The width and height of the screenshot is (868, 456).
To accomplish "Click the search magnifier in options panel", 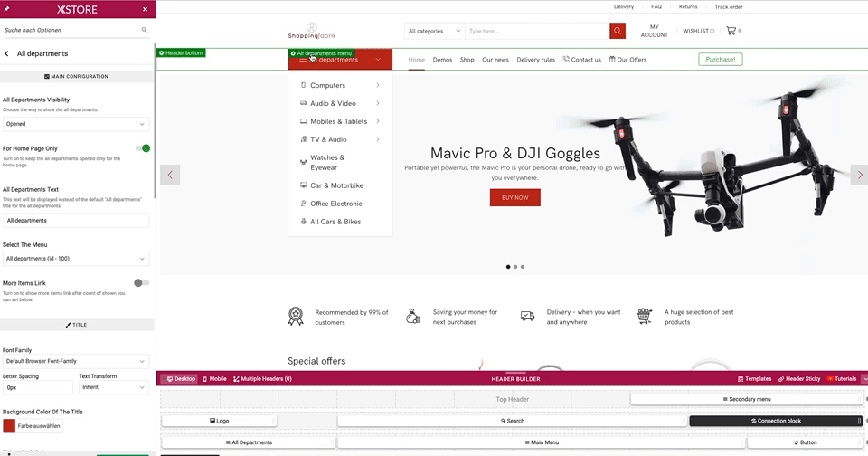I will click(144, 30).
